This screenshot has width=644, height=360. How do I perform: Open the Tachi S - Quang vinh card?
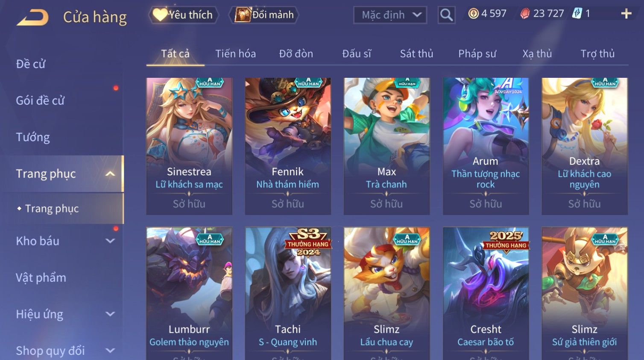[x=288, y=293]
